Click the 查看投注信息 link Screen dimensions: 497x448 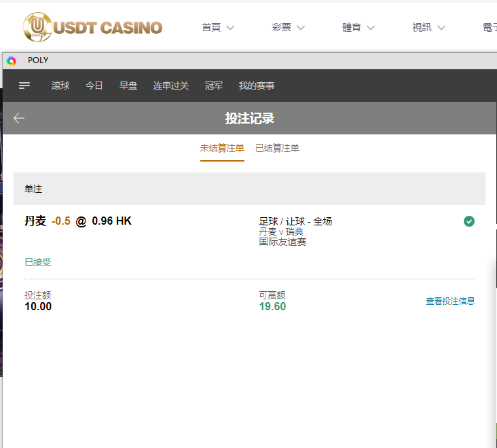coord(450,301)
